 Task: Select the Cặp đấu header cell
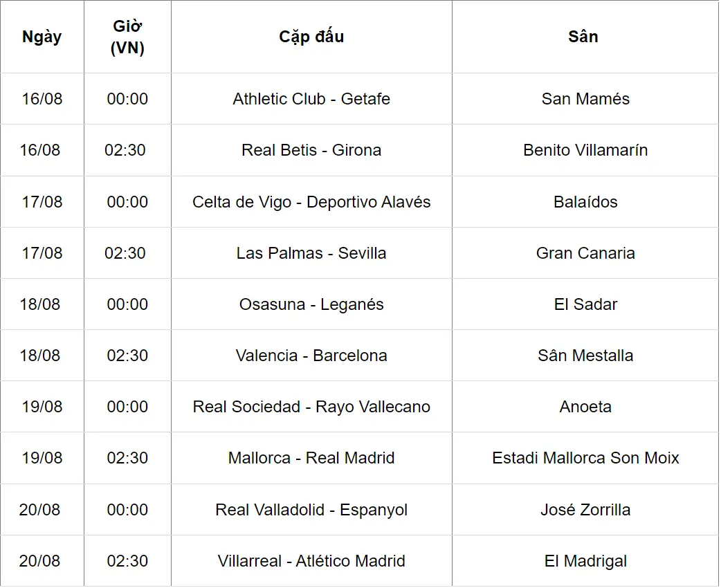click(x=311, y=37)
